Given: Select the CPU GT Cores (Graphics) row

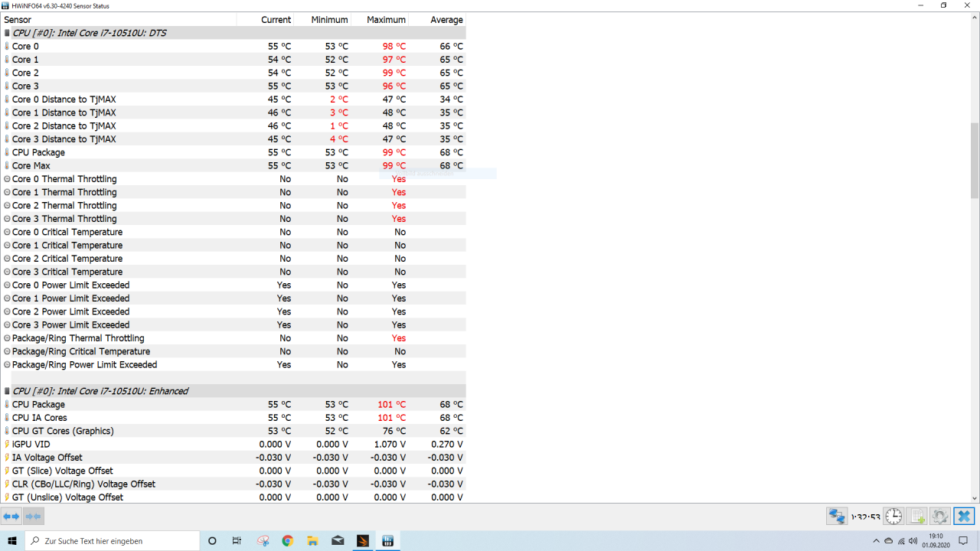Looking at the screenshot, I should pos(233,431).
